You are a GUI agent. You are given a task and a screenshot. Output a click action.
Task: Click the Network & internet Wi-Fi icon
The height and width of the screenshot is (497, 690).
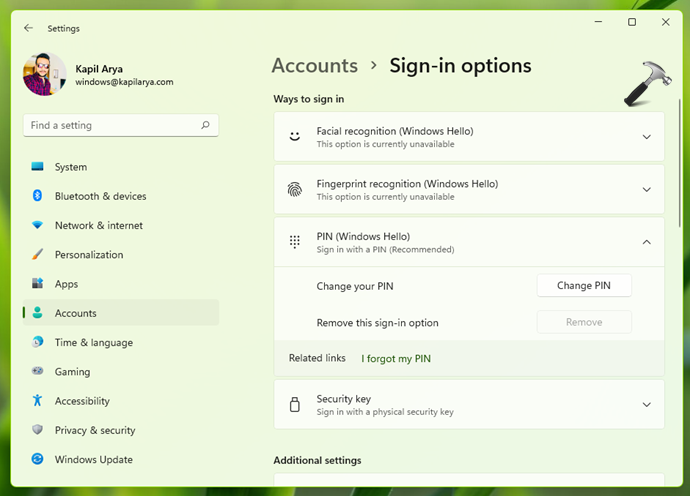click(38, 225)
